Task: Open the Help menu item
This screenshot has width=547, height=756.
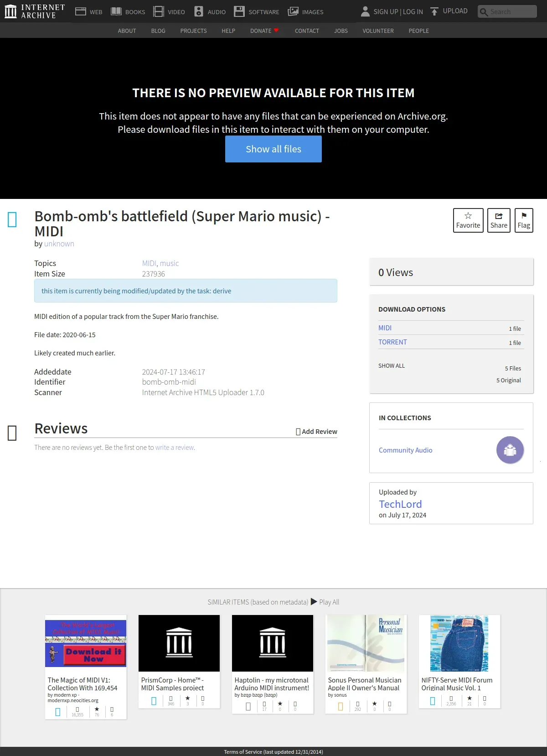Action: (228, 31)
